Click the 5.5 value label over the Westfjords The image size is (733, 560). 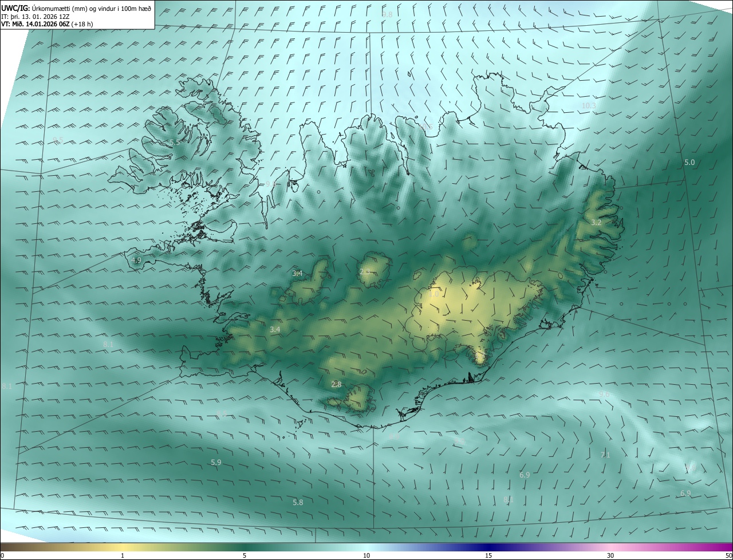(175, 142)
